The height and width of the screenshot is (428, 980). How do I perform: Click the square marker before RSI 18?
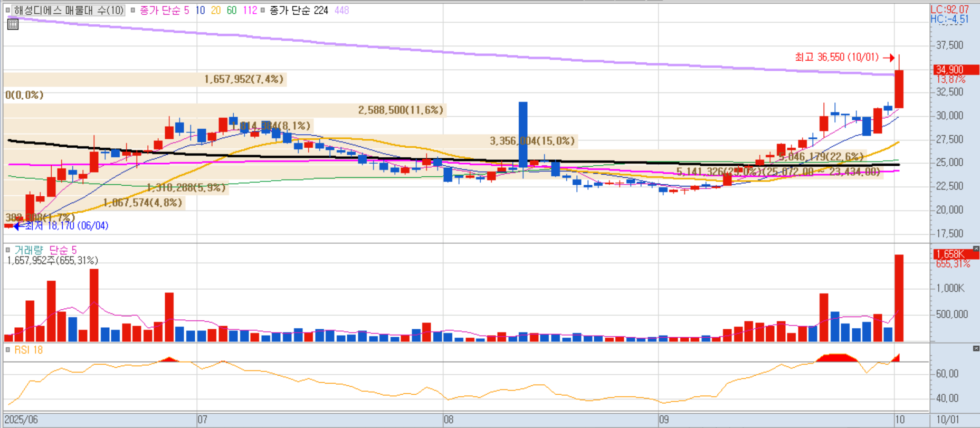8,349
